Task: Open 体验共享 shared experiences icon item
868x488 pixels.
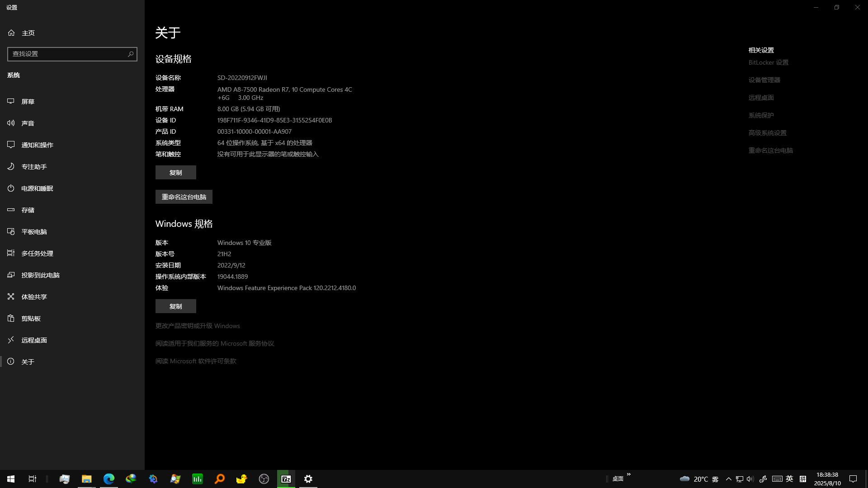Action: tap(11, 297)
